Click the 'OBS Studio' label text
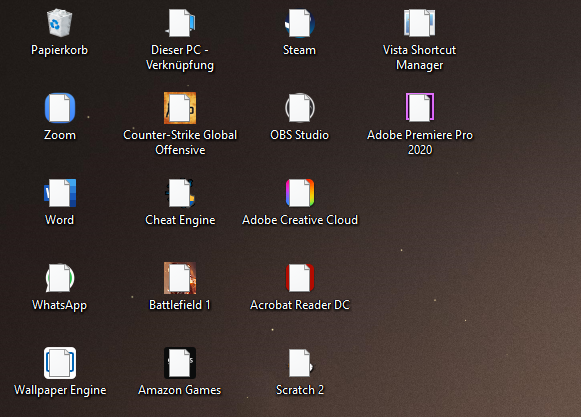This screenshot has height=417, width=581. click(x=299, y=135)
